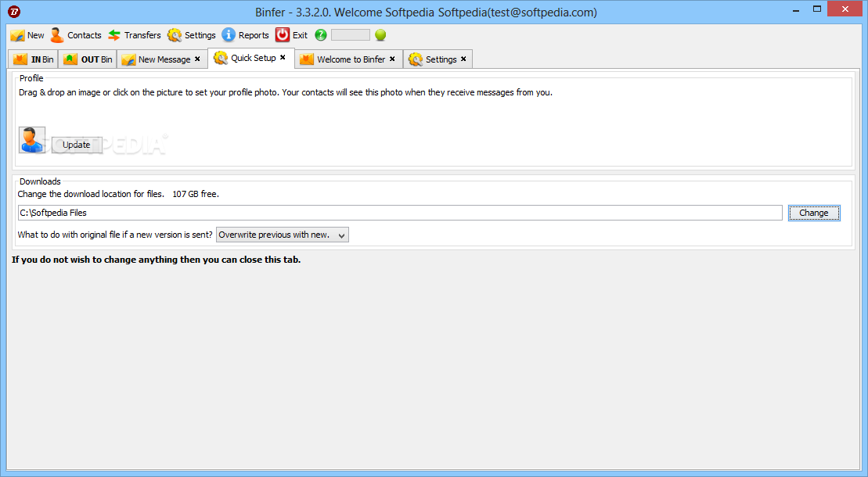The image size is (868, 477).
Task: Open Contacts via the person icon
Action: [x=57, y=35]
